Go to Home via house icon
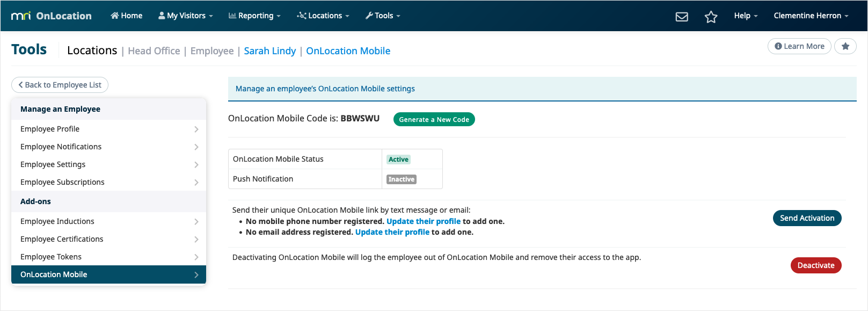The image size is (868, 311). [x=126, y=16]
